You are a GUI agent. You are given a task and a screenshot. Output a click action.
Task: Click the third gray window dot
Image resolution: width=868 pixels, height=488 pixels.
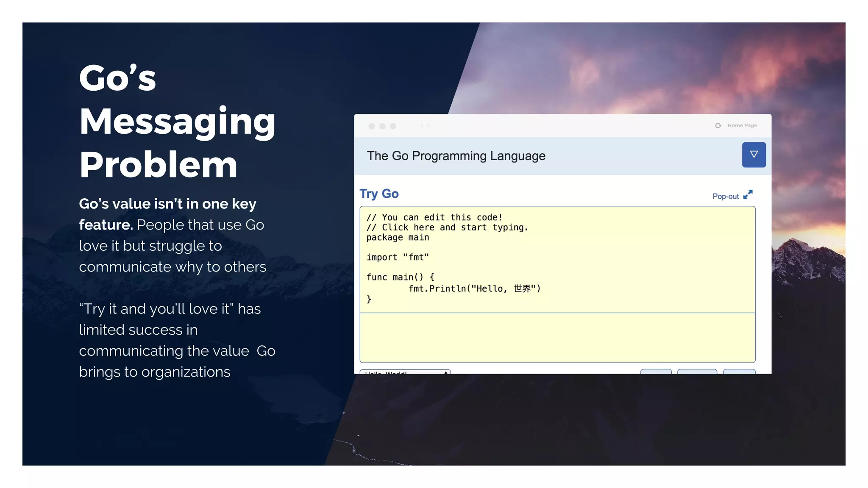click(393, 126)
